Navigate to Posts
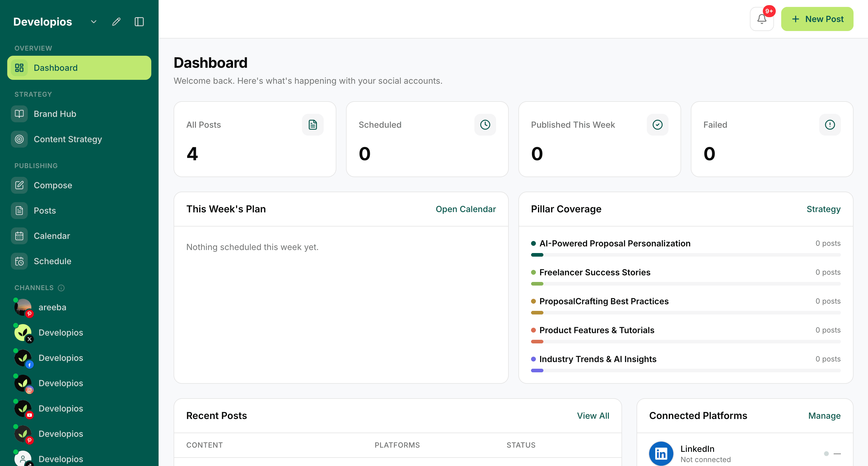 (x=79, y=211)
